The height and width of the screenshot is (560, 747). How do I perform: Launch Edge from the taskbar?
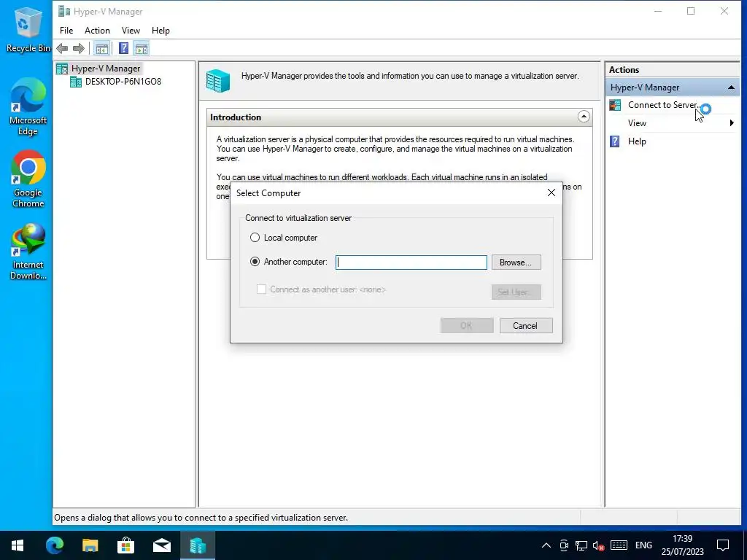pos(54,545)
